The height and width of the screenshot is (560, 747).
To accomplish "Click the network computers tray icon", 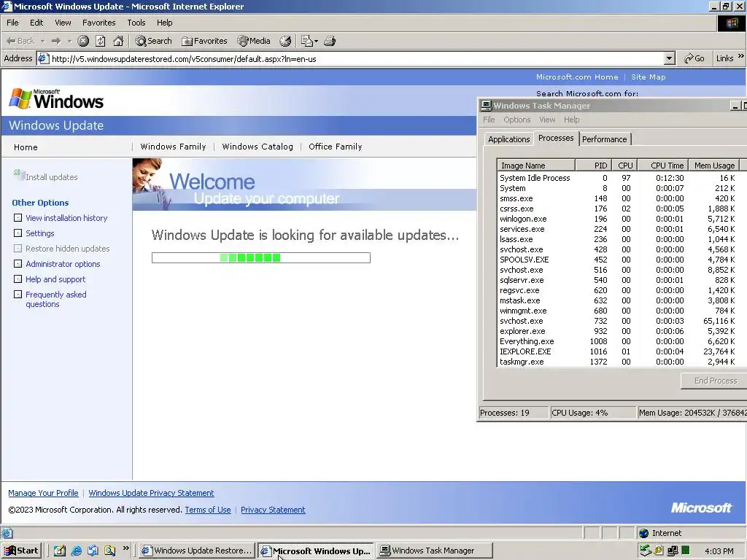I will click(672, 551).
